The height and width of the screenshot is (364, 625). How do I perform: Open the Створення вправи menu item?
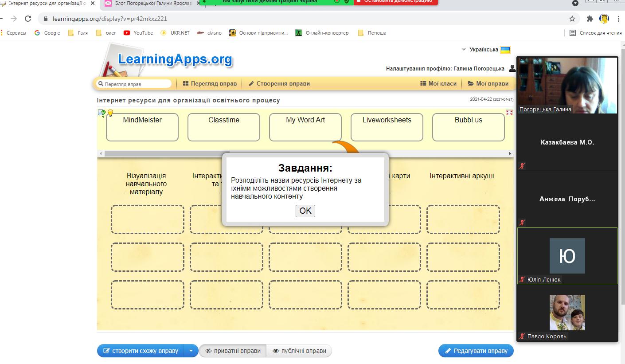(279, 83)
